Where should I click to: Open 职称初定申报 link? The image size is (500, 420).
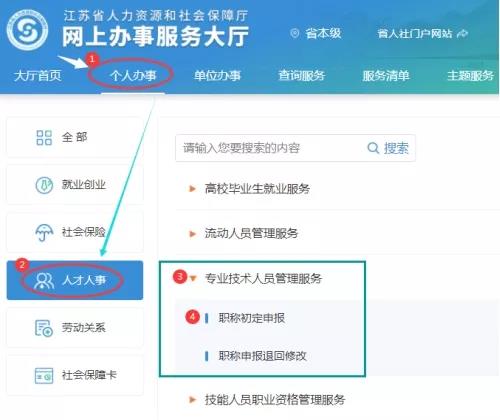tap(252, 318)
